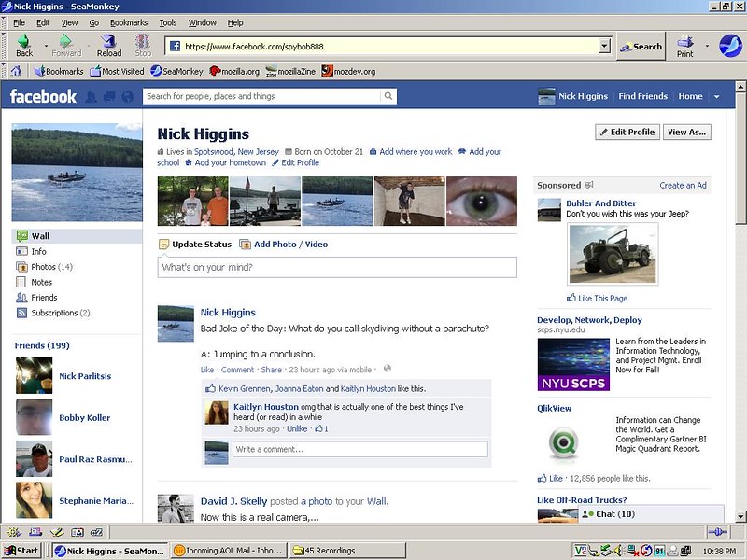
Task: Select Photos (14) in left sidebar
Action: (51, 267)
